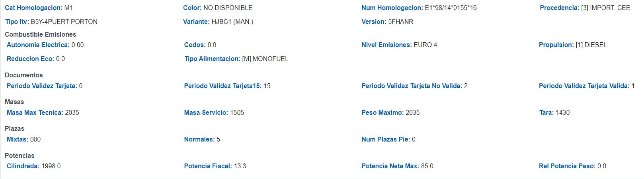The height and width of the screenshot is (179, 644).
Task: Click the Combustible Emisiones section heading
Action: [x=40, y=34]
